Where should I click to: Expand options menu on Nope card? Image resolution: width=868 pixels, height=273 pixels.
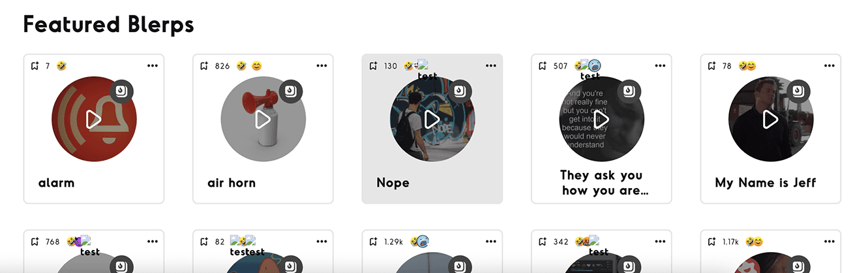click(x=491, y=66)
